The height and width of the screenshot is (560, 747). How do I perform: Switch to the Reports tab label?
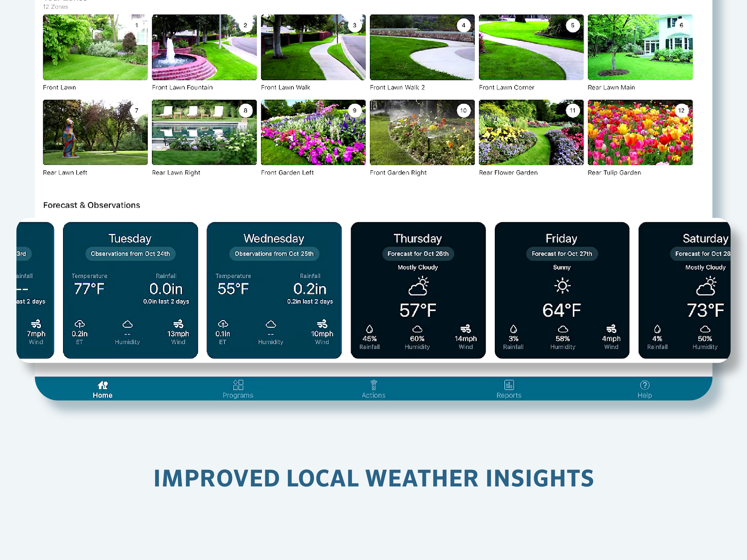509,395
